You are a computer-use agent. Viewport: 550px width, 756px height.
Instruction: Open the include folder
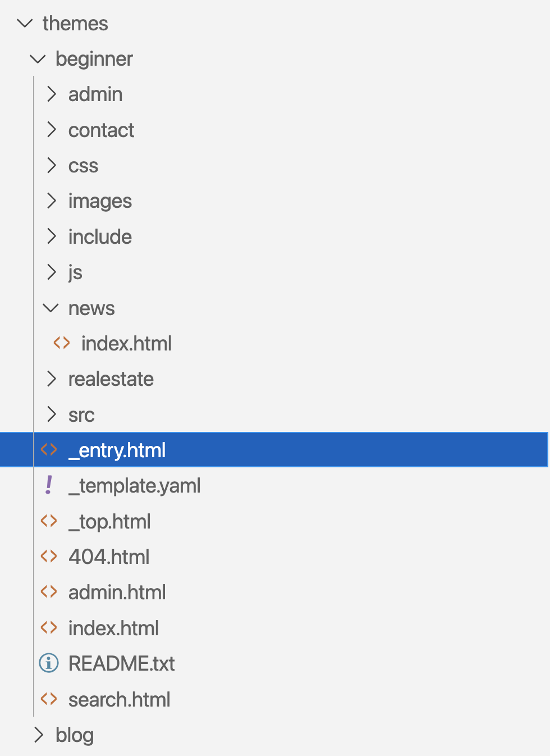(x=100, y=236)
